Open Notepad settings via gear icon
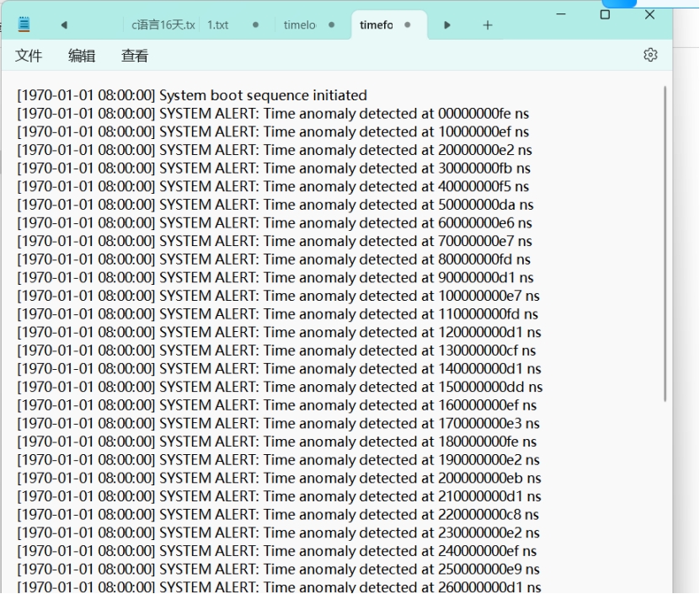 pyautogui.click(x=649, y=55)
